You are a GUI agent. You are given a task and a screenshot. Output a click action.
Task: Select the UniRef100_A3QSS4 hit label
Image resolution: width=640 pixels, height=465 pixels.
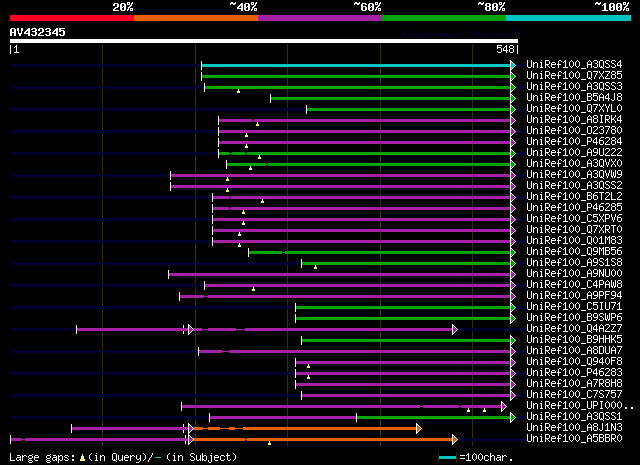(574, 65)
